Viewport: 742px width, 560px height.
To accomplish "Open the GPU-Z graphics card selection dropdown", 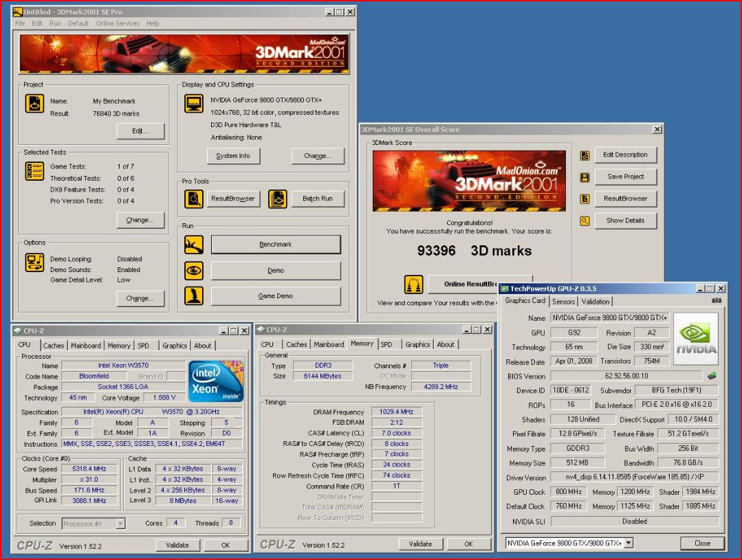I will (629, 543).
